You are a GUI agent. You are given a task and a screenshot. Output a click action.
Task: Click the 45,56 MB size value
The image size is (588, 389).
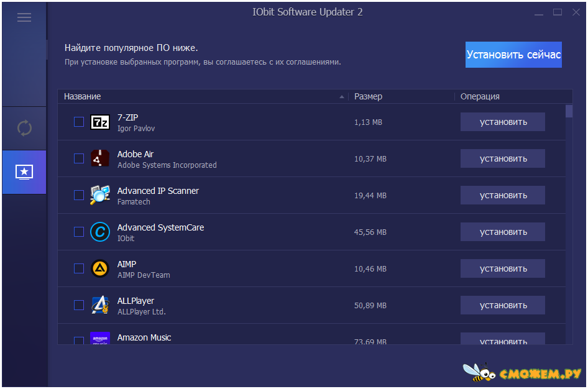370,232
